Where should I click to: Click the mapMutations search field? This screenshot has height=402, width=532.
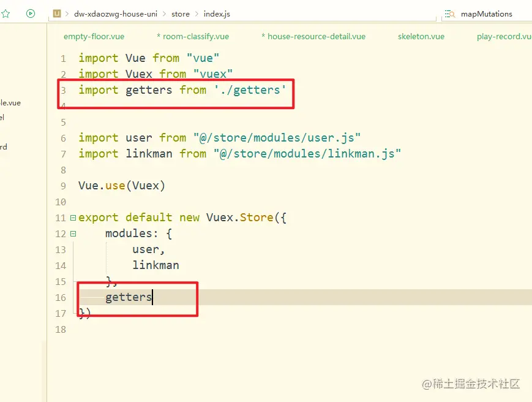click(x=487, y=14)
